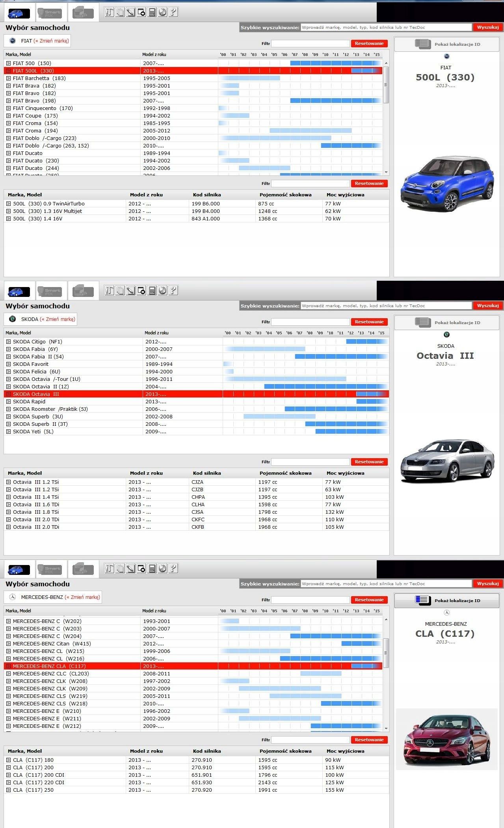Open help question mark in MERCEDES-BENZ panel
This screenshot has width=504, height=828.
(x=173, y=569)
